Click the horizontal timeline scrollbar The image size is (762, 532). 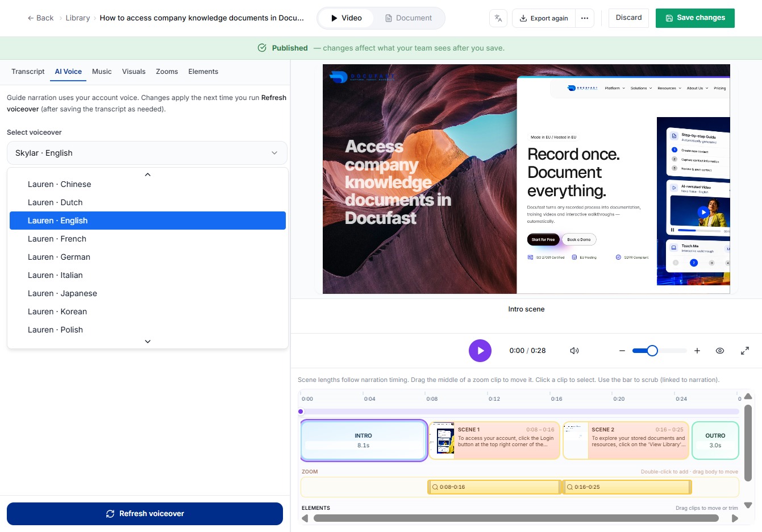516,518
